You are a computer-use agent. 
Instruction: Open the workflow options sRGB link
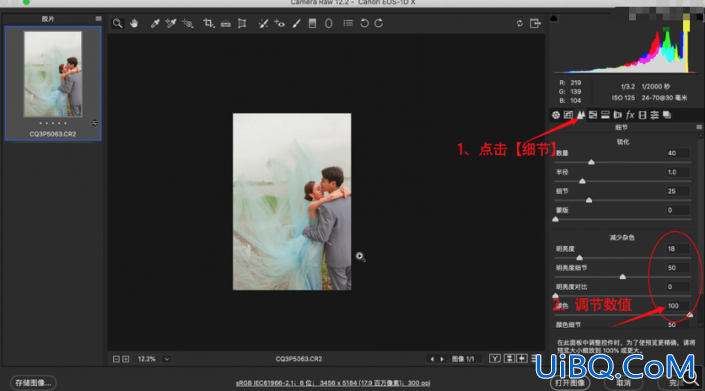pyautogui.click(x=333, y=383)
